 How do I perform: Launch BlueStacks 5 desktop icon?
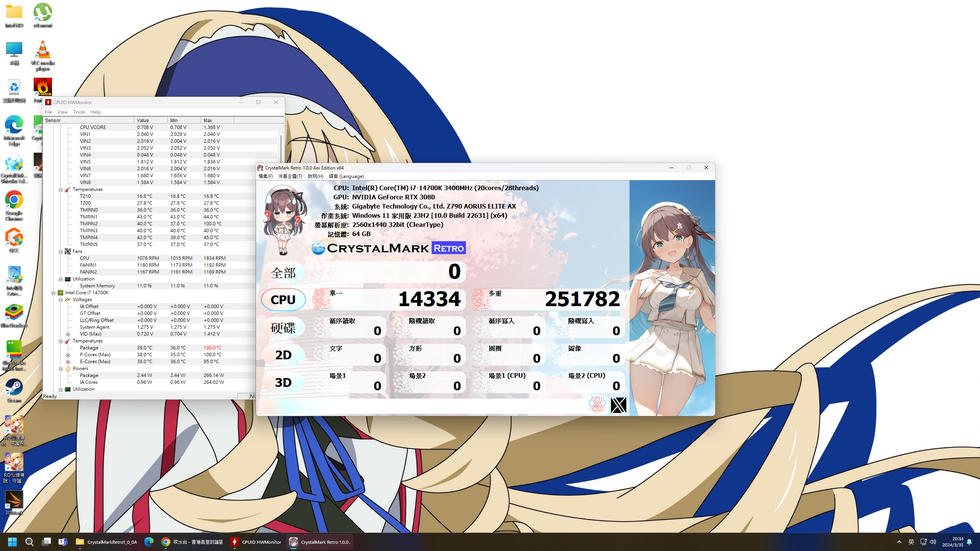point(14,316)
